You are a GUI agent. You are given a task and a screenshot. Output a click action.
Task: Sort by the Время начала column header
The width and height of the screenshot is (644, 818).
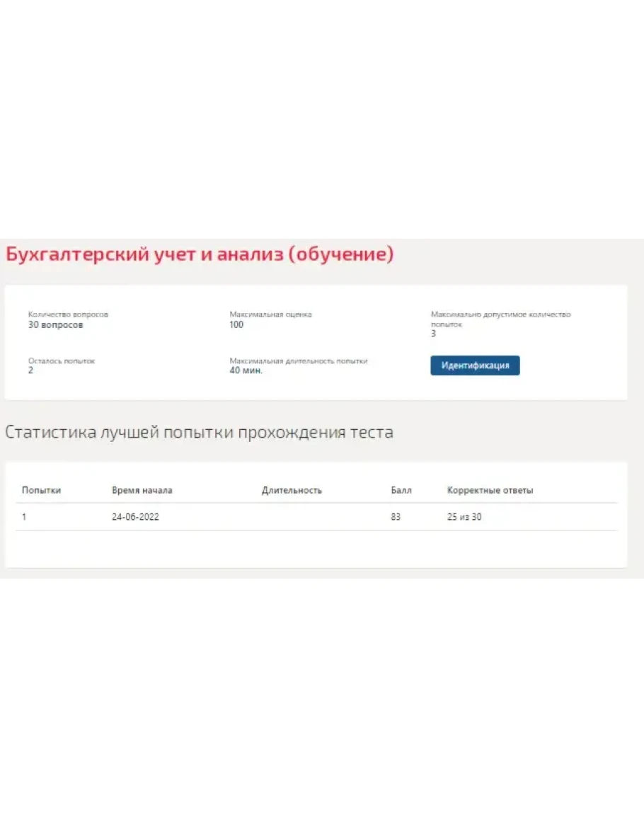coord(142,490)
